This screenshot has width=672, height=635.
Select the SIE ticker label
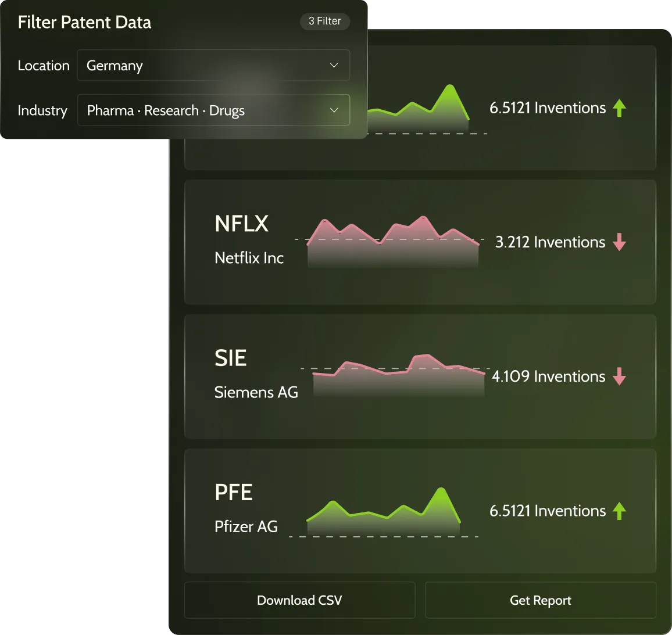coord(231,358)
